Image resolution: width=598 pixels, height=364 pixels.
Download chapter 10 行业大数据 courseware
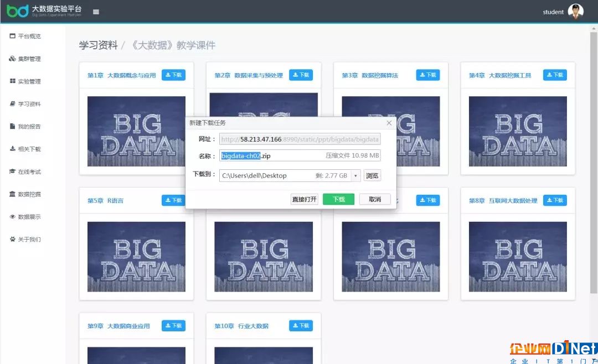[301, 325]
